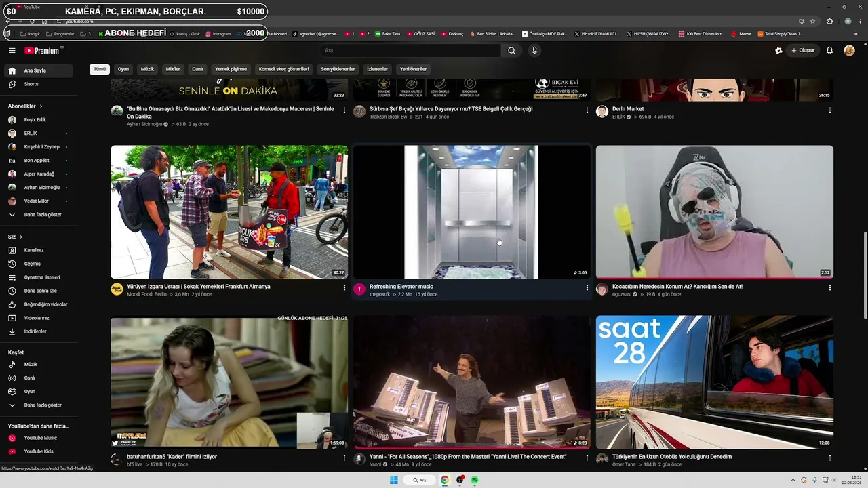868x488 pixels.
Task: Click thepostfk channel avatar
Action: pyautogui.click(x=359, y=289)
